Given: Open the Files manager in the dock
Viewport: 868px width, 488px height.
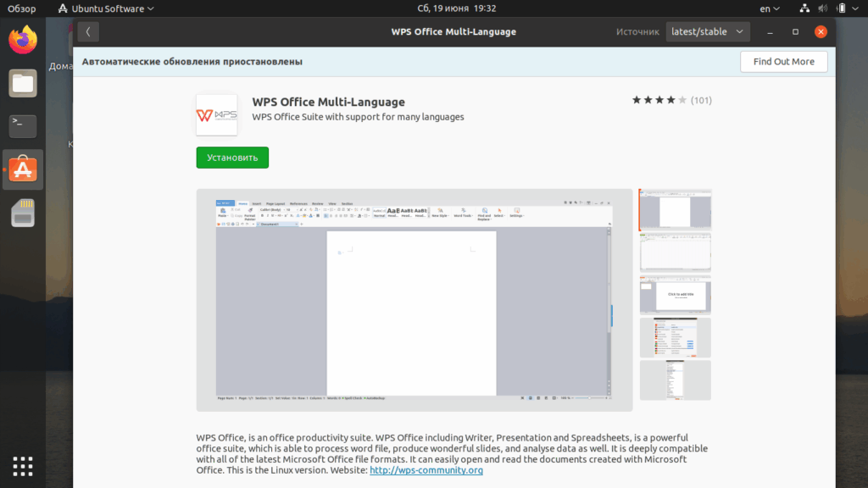Looking at the screenshot, I should [23, 84].
